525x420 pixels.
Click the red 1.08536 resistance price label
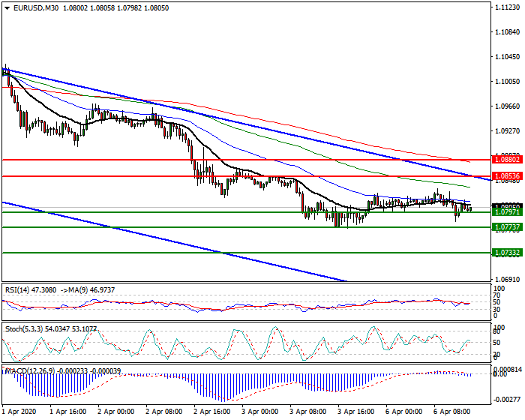coord(508,175)
